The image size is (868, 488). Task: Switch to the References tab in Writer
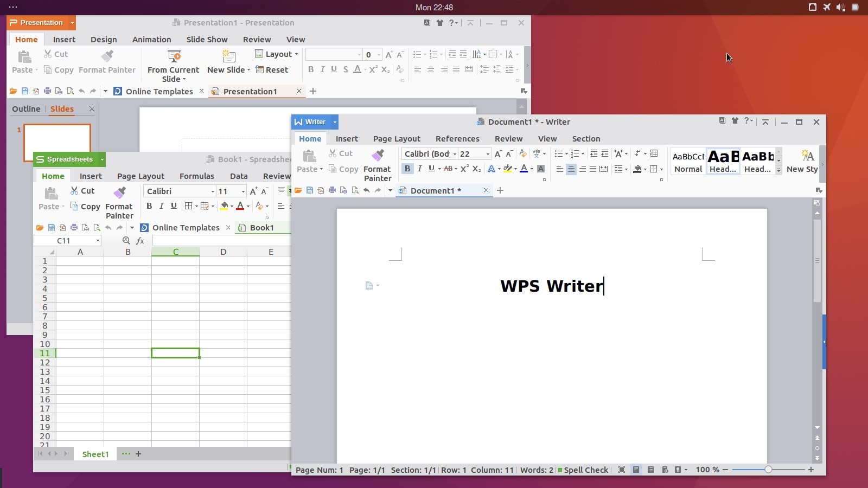[x=457, y=139]
